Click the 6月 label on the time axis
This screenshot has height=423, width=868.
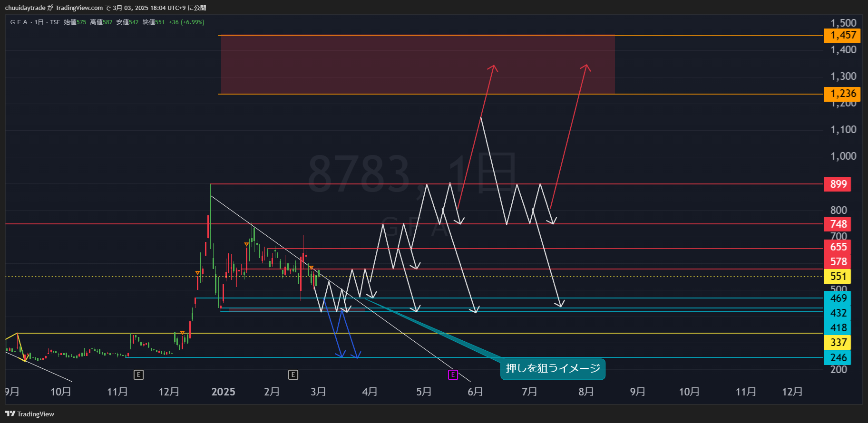tap(475, 392)
